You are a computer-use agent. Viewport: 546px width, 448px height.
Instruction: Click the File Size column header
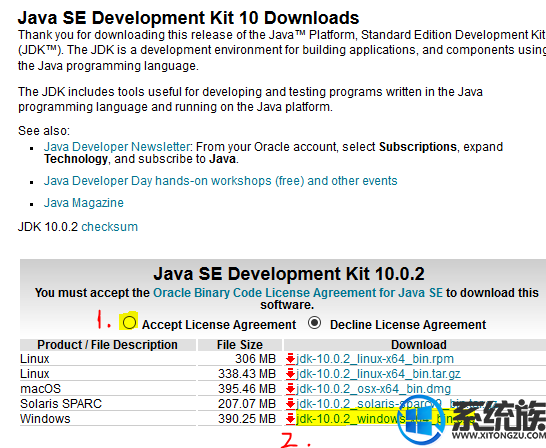tap(240, 345)
